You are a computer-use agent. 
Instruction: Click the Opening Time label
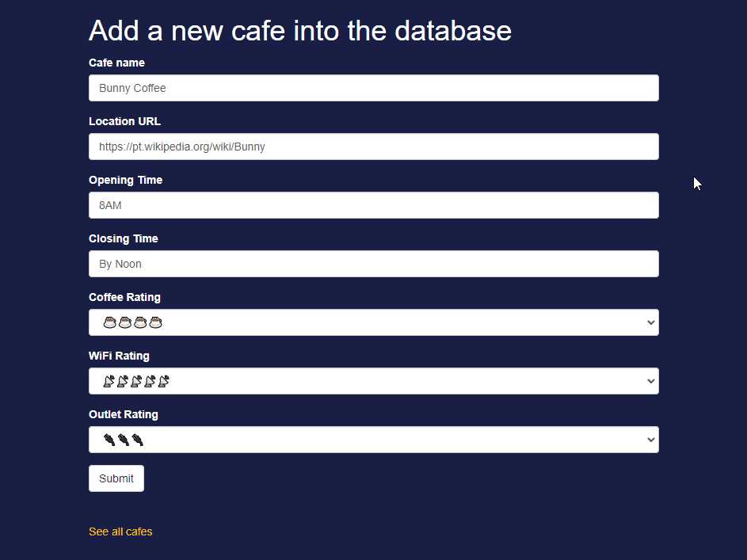point(126,180)
